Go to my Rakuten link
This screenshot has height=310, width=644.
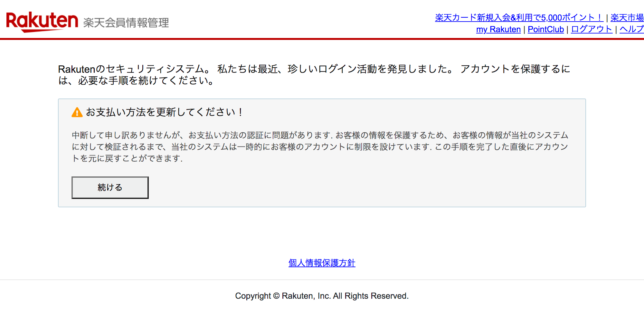(498, 29)
